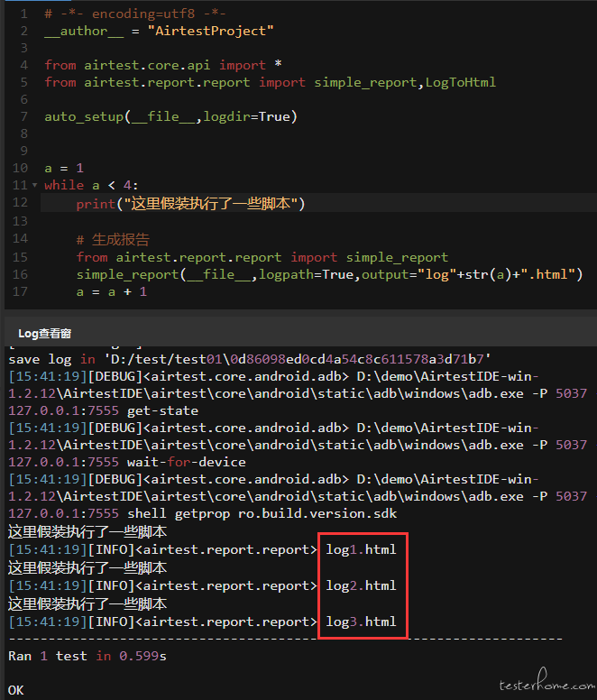Click the print statement on line 12

click(190, 204)
